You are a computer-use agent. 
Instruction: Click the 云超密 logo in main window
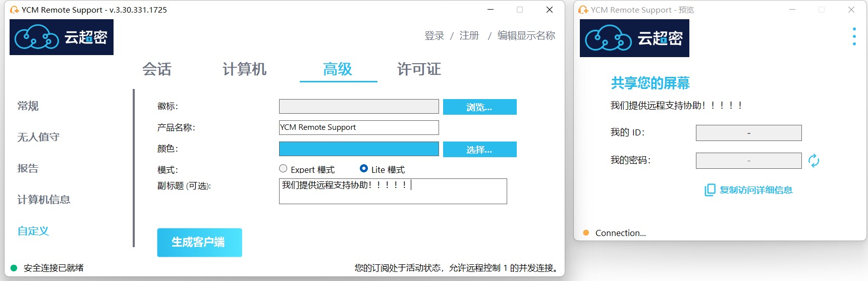[x=62, y=37]
